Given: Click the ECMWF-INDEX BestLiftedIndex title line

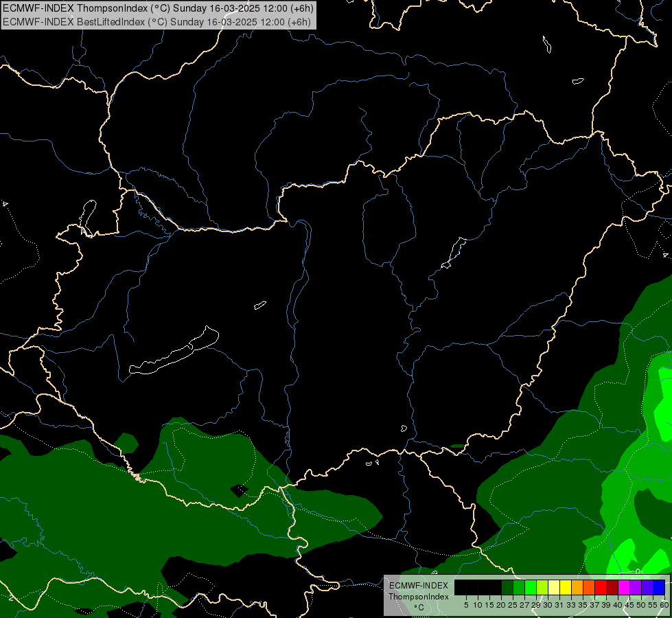Looking at the screenshot, I should tap(157, 22).
